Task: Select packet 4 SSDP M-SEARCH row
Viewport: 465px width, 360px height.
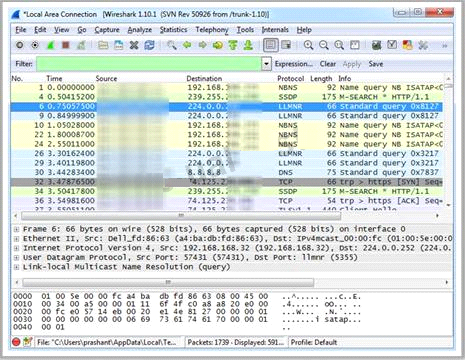Action: (227, 97)
